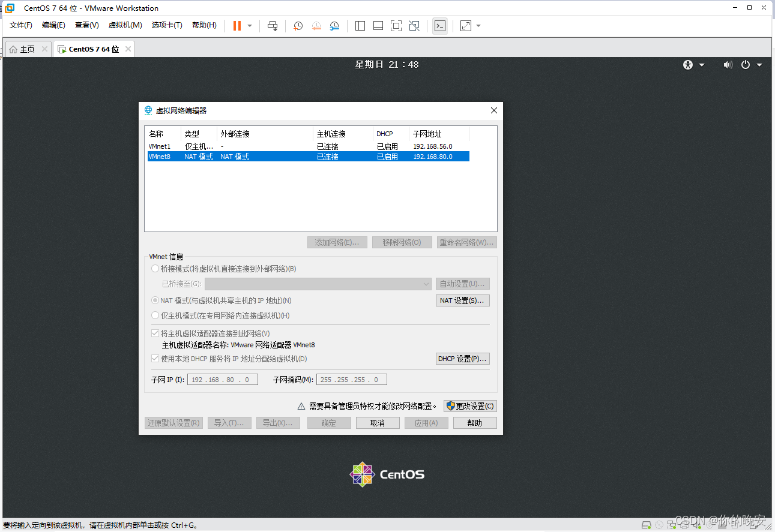Select the VMnet8 row in the network list
This screenshot has width=775, height=532.
pos(309,157)
